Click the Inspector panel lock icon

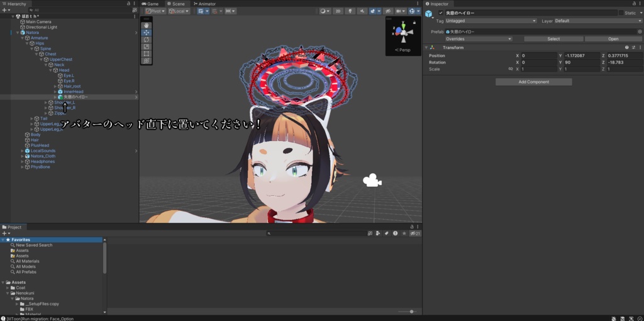(635, 4)
